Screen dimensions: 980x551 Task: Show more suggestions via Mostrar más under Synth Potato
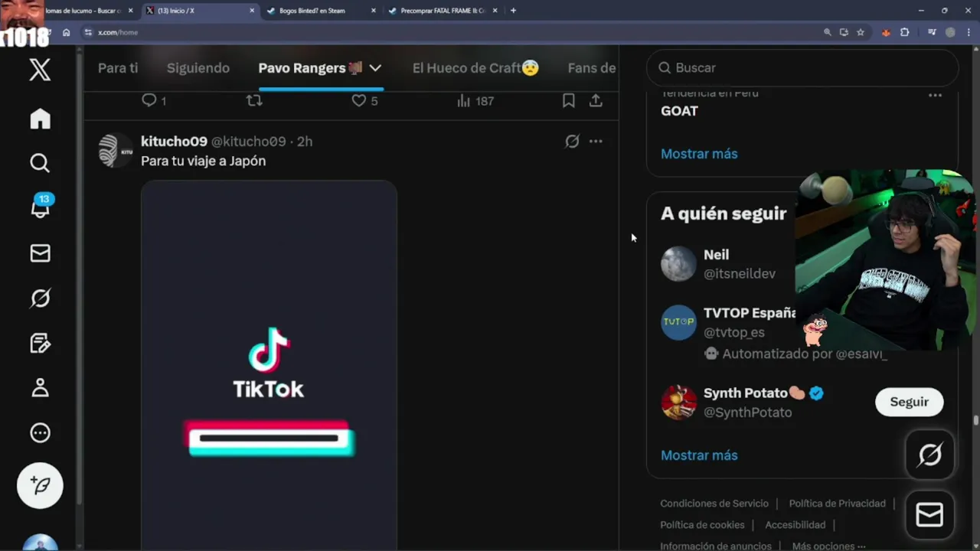point(699,455)
